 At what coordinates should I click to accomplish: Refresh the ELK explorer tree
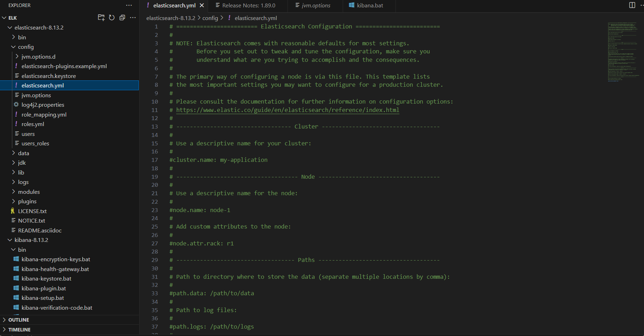click(x=112, y=18)
